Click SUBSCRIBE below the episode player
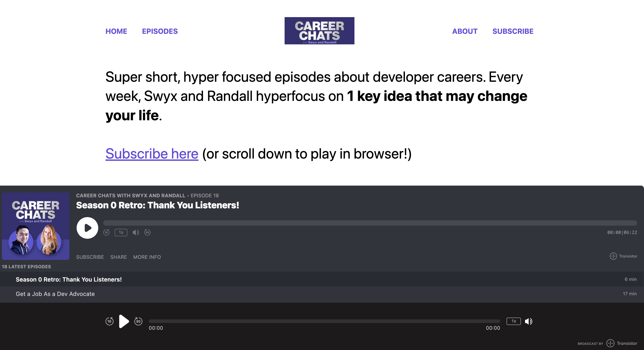The image size is (644, 350). pos(90,257)
